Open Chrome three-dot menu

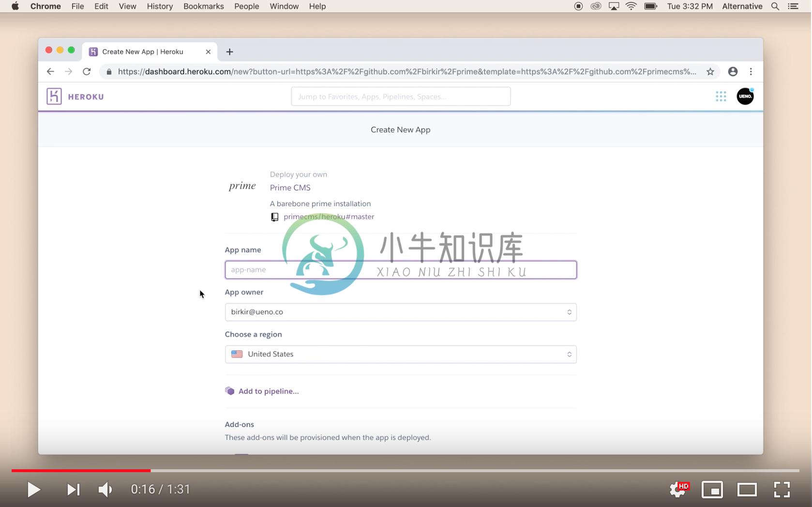[751, 72]
